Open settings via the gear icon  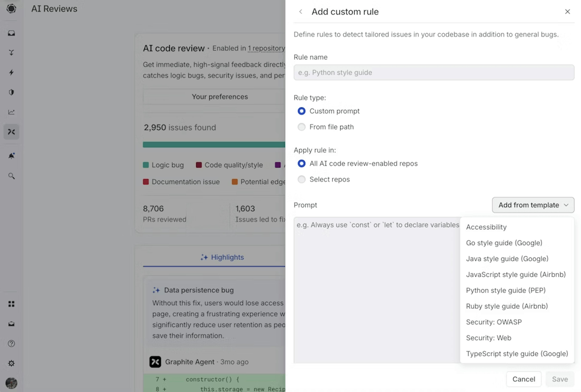[11, 363]
